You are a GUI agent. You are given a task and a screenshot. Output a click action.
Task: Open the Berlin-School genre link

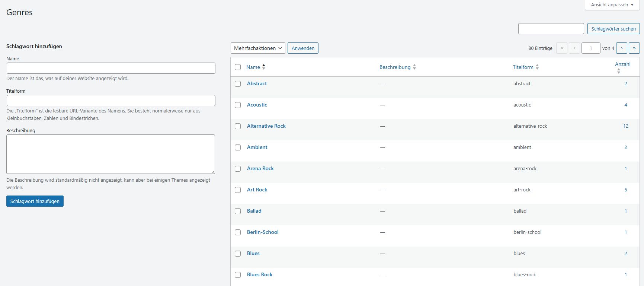(x=263, y=232)
